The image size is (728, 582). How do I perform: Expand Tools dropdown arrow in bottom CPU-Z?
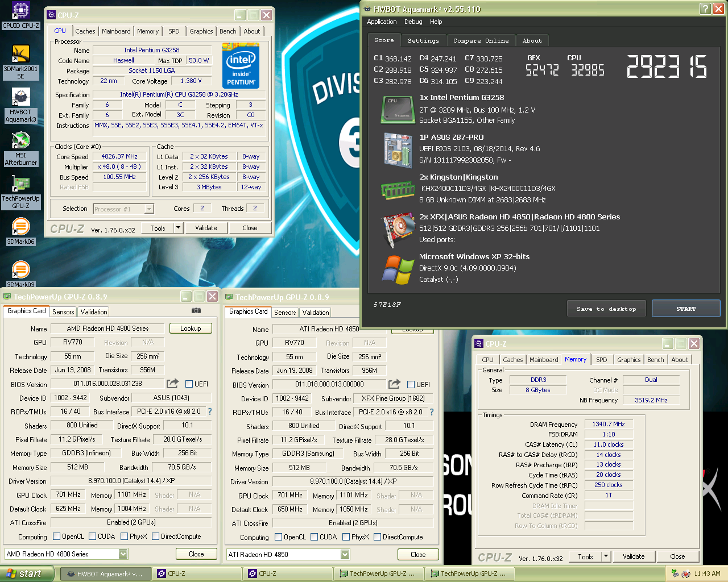click(606, 556)
